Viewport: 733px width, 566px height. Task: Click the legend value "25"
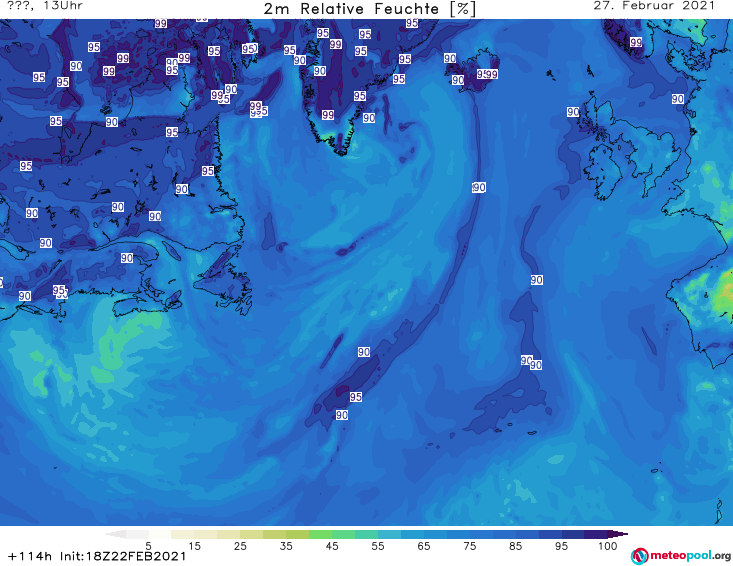coord(240,546)
